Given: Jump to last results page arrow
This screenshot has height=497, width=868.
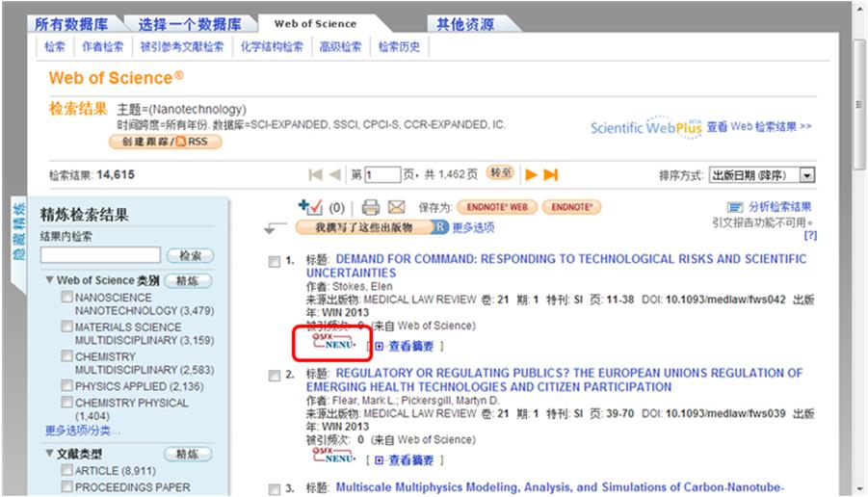Looking at the screenshot, I should tap(551, 174).
